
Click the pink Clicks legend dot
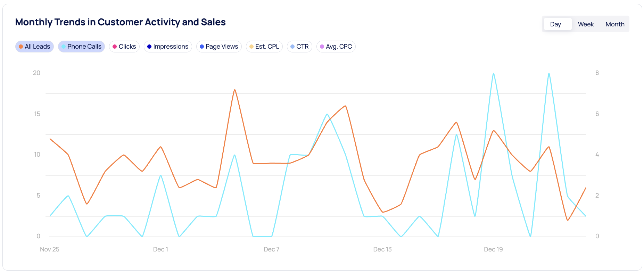click(115, 46)
